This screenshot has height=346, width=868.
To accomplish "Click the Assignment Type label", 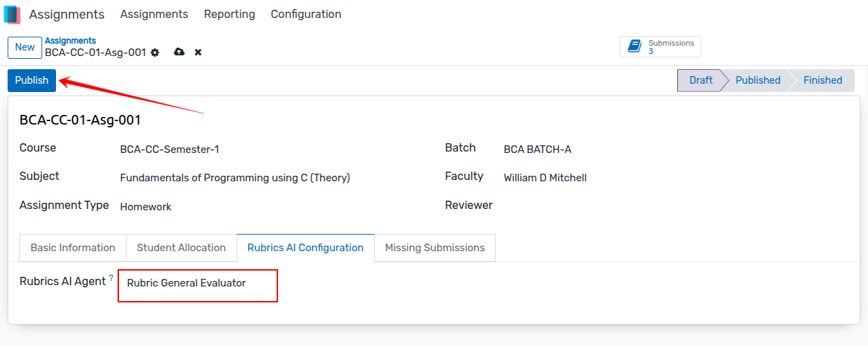I will click(64, 206).
